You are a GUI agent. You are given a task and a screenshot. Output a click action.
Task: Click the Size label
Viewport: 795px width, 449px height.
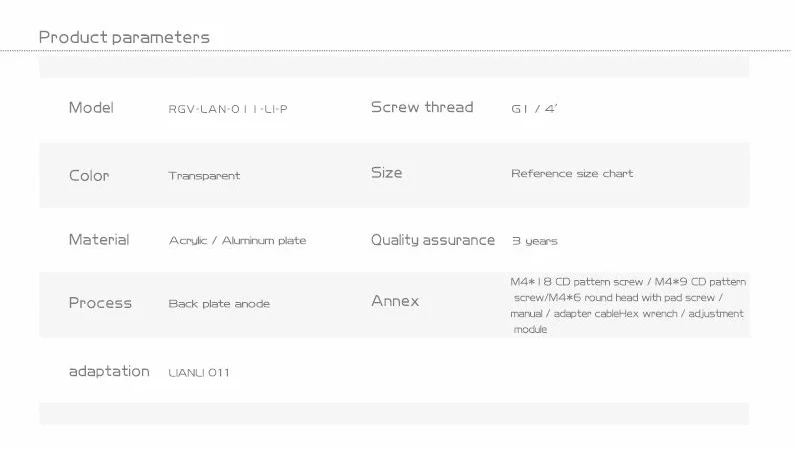pos(386,173)
